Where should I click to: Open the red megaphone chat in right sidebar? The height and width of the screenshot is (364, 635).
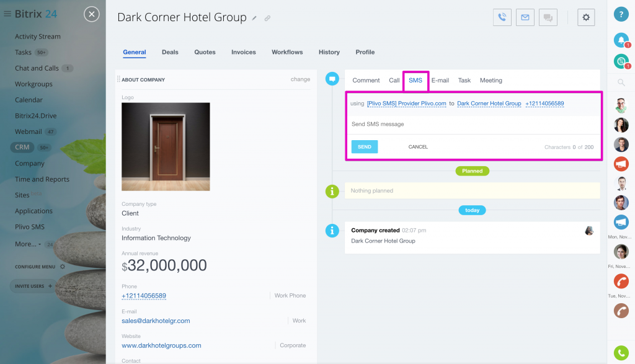(x=621, y=164)
